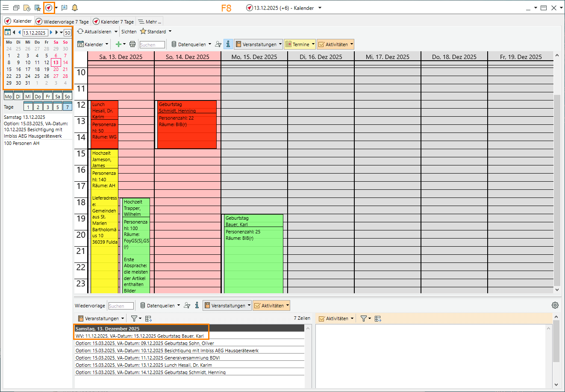Image resolution: width=565 pixels, height=392 pixels.
Task: Click the red compass icon in top toolbar
Action: pyautogui.click(x=49, y=8)
